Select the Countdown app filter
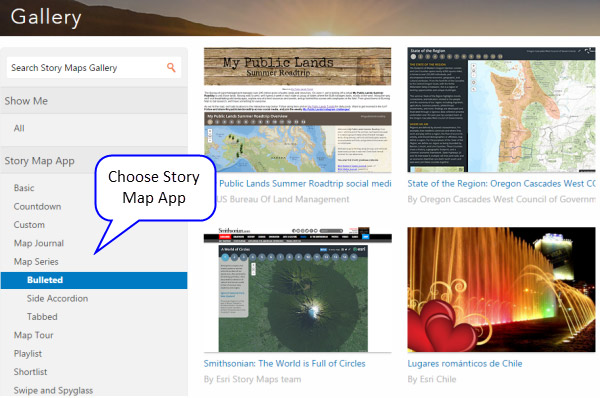The image size is (600, 398). pyautogui.click(x=37, y=206)
